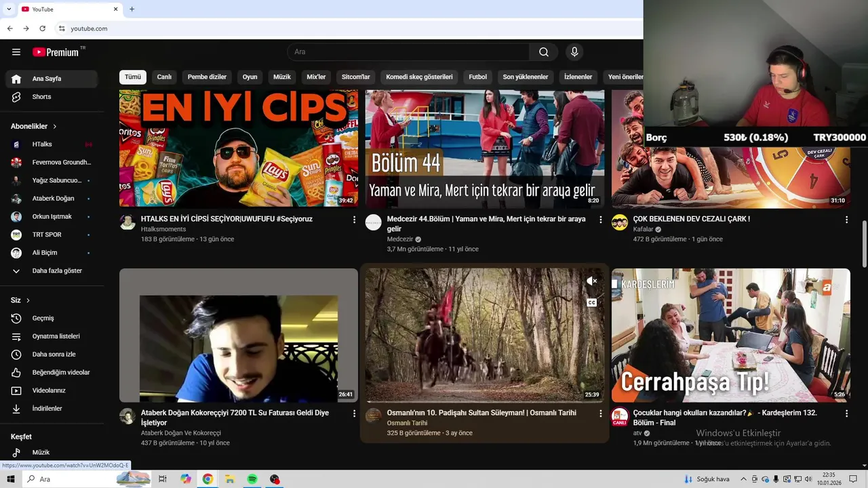Click the YouTube Premium logo
The image size is (868, 488).
click(x=56, y=52)
